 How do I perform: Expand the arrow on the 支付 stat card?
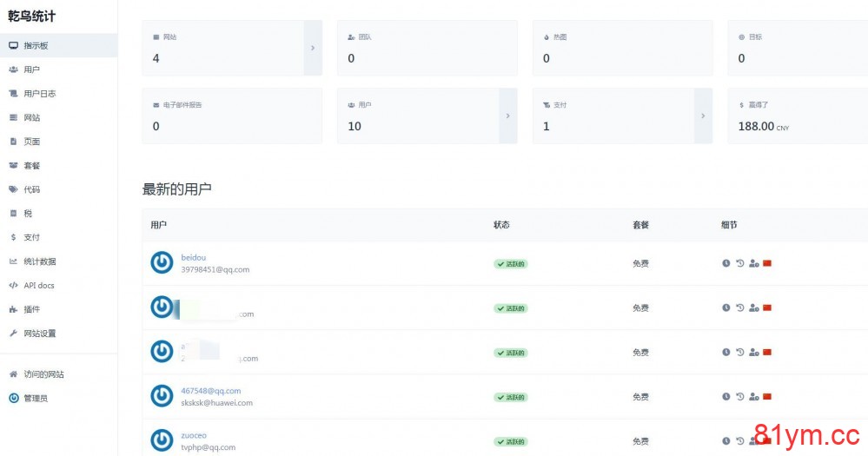703,115
